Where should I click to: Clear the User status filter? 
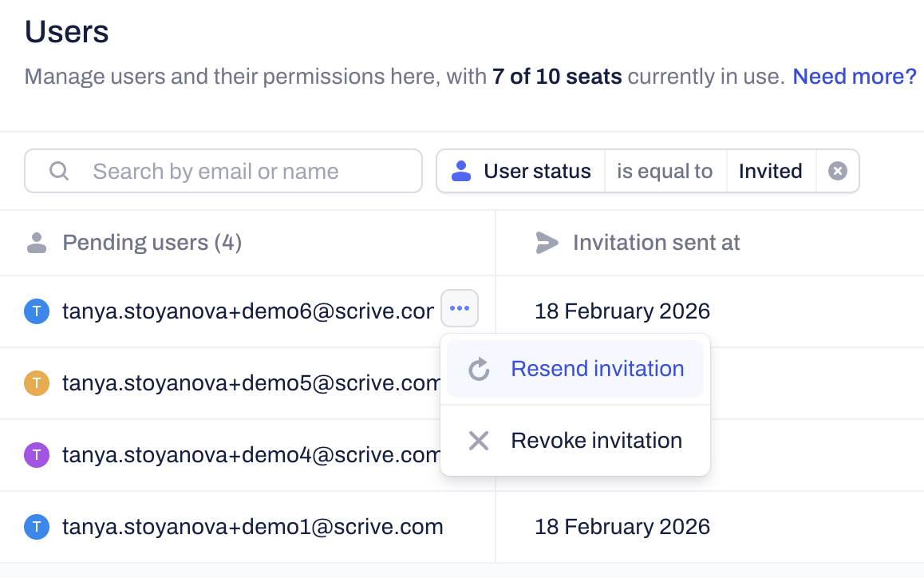[x=837, y=171]
